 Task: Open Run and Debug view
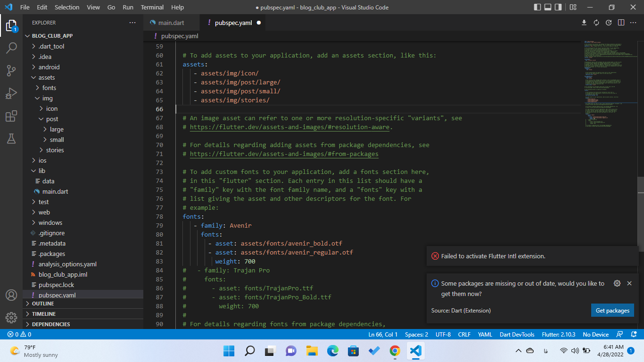[11, 93]
